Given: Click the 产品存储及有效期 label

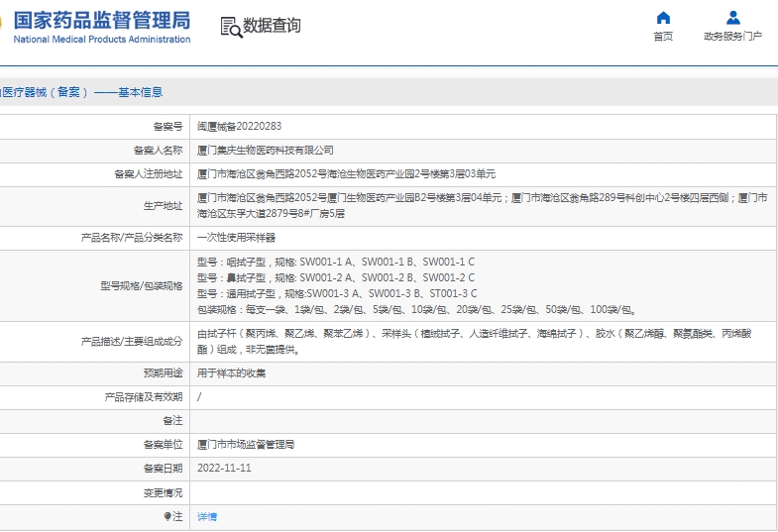Looking at the screenshot, I should 144,396.
